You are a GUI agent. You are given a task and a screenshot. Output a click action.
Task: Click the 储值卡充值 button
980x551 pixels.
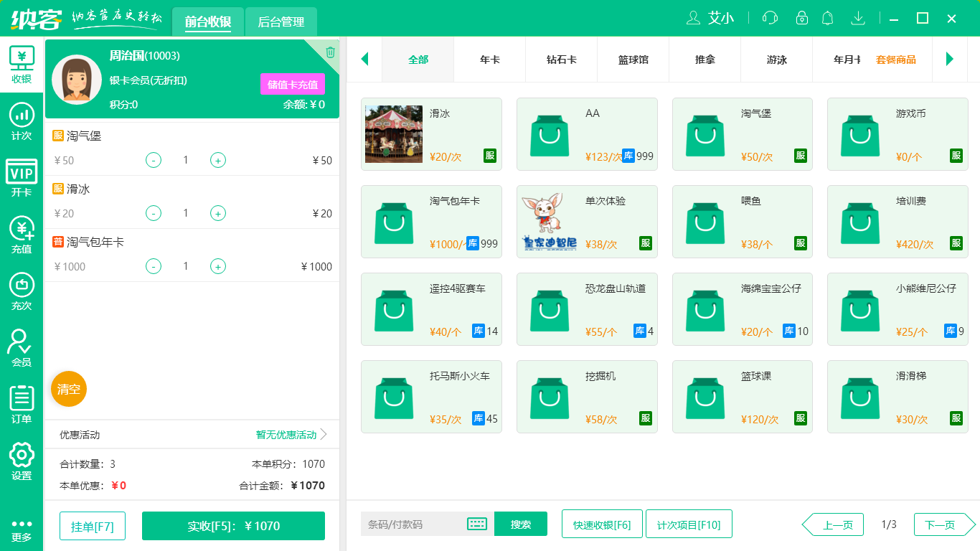tap(293, 84)
